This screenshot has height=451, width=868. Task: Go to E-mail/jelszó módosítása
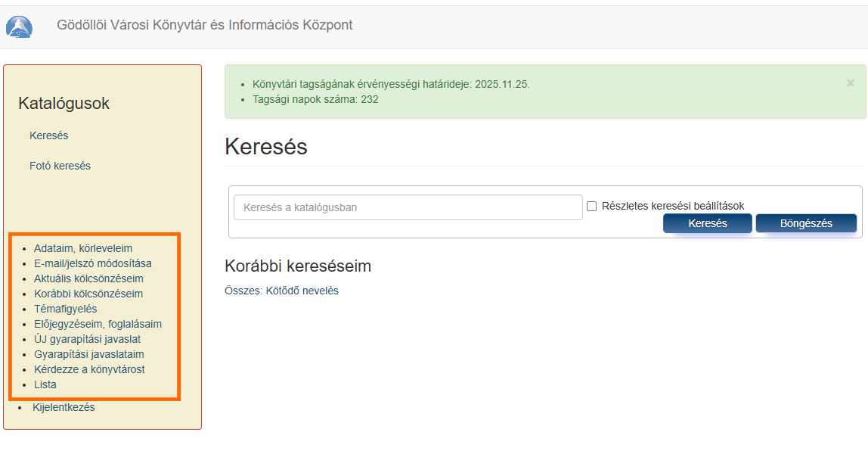(92, 263)
